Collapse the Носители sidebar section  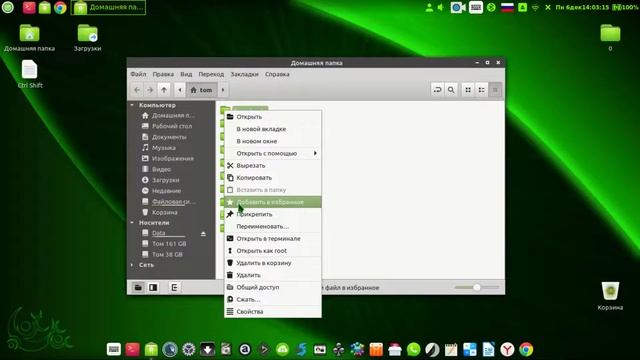(x=132, y=223)
